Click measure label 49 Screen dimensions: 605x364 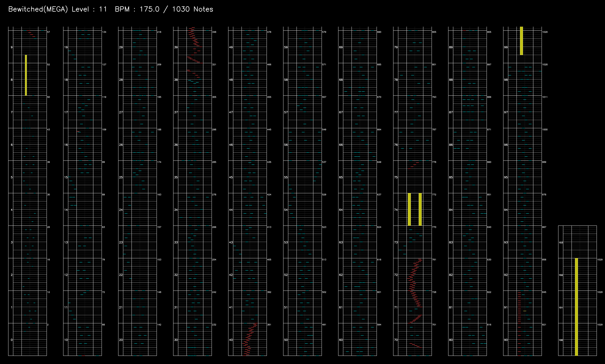click(x=231, y=47)
